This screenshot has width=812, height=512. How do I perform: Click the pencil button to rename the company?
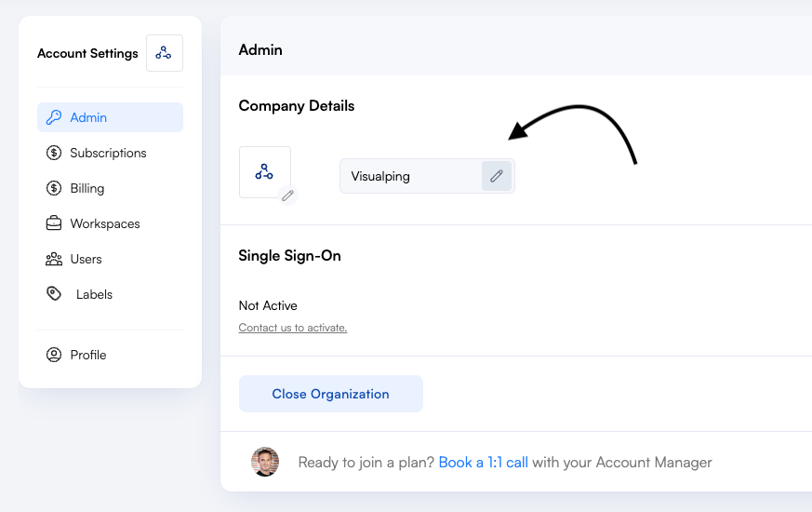tap(497, 176)
